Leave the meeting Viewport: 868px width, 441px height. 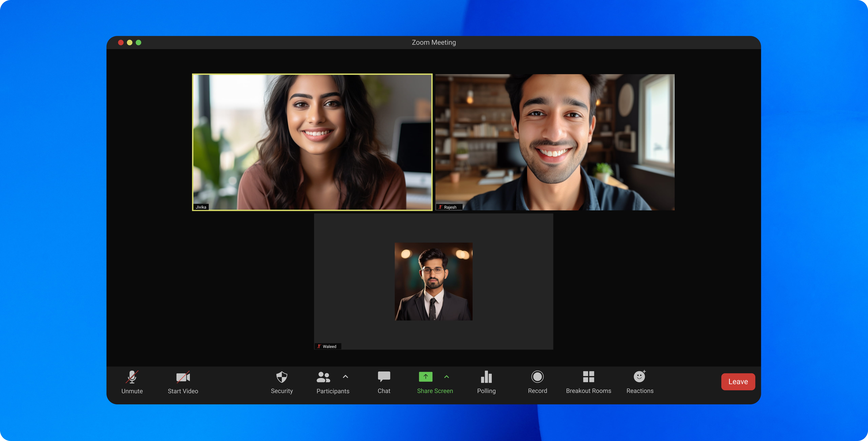click(738, 382)
